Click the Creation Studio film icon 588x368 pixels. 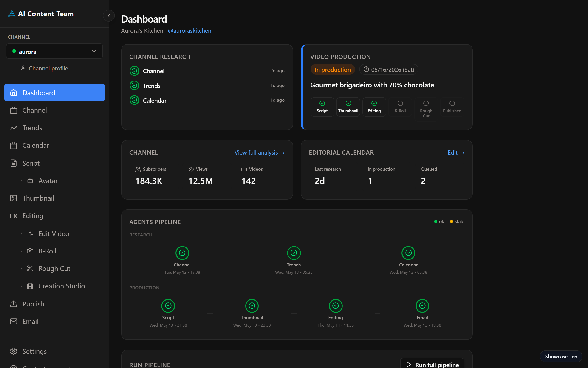tap(30, 286)
